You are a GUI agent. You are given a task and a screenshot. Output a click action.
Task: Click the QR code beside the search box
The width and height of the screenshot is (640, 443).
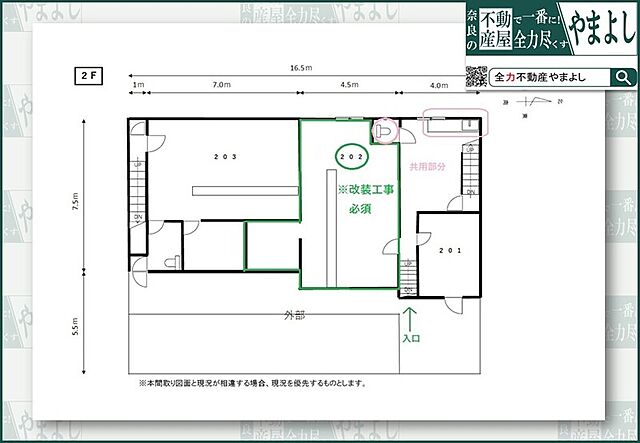476,76
